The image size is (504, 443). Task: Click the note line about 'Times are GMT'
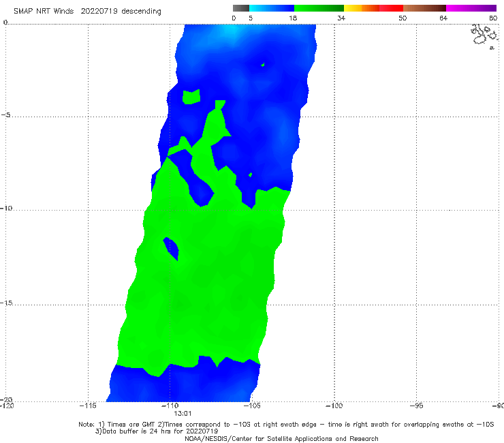pyautogui.click(x=286, y=425)
